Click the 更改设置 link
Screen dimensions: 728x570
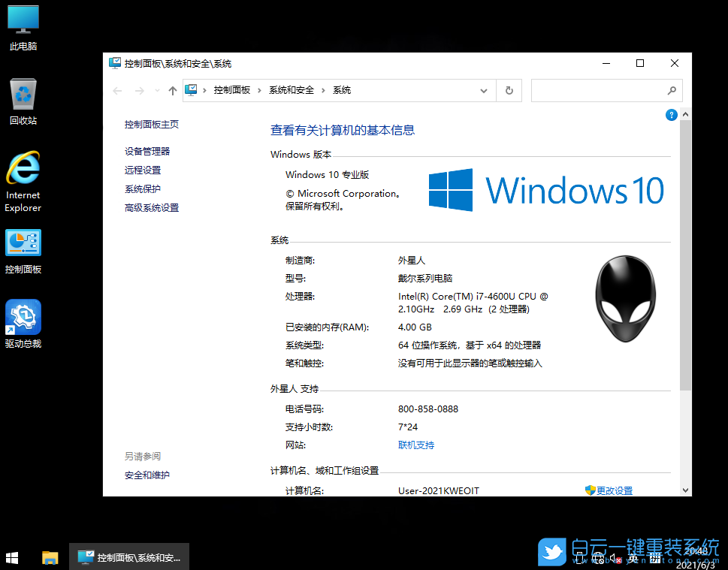click(x=614, y=490)
